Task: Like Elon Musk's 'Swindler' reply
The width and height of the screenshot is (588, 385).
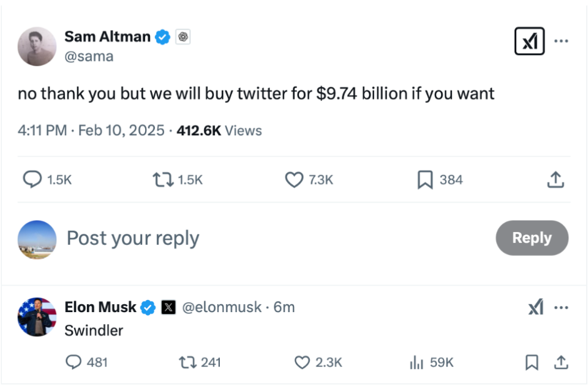Action: [x=303, y=362]
